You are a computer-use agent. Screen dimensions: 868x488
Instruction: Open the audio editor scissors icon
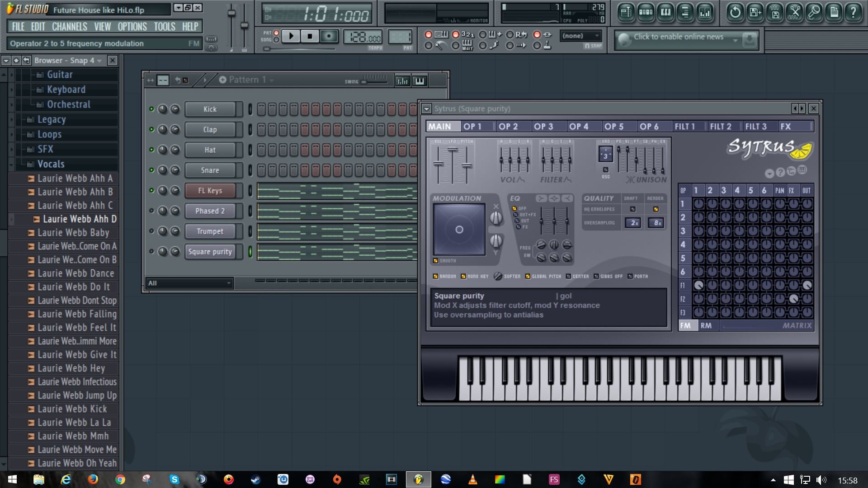(x=795, y=12)
